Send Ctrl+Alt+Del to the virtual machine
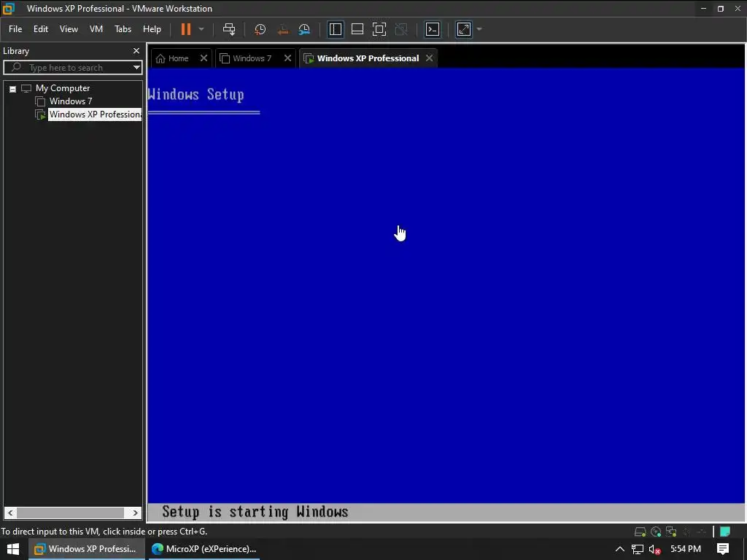 (x=229, y=29)
